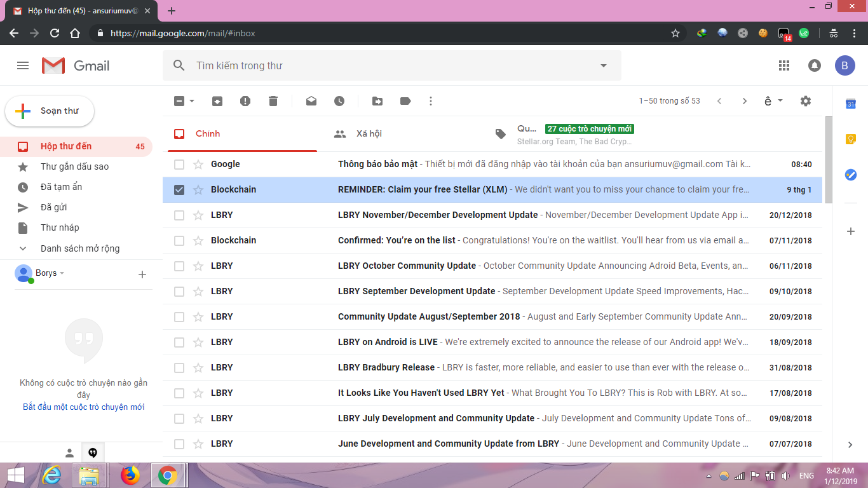Screen dimensions: 868x488
Task: Tick checkbox for Confirmed: You're on the list
Action: [x=179, y=241]
